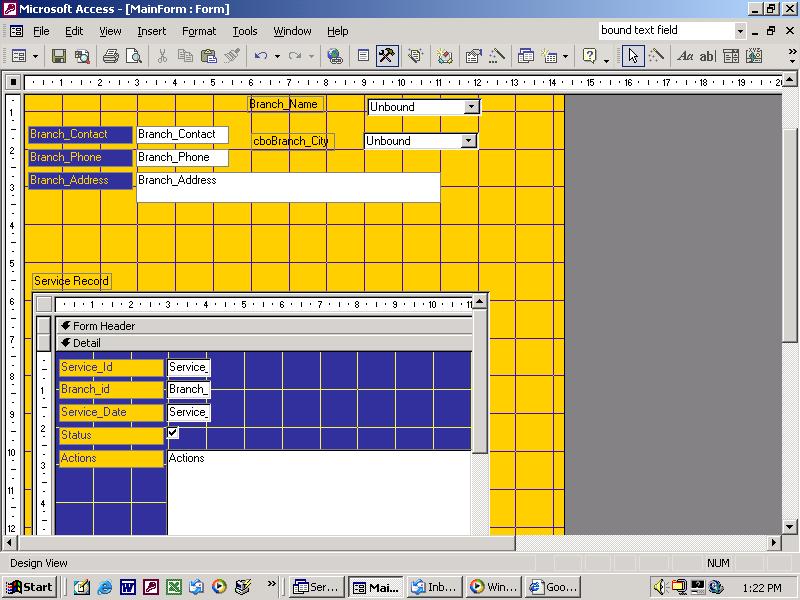Viewport: 800px width, 600px height.
Task: Open the cboBranch_City Unbound combo arrow
Action: pos(468,141)
